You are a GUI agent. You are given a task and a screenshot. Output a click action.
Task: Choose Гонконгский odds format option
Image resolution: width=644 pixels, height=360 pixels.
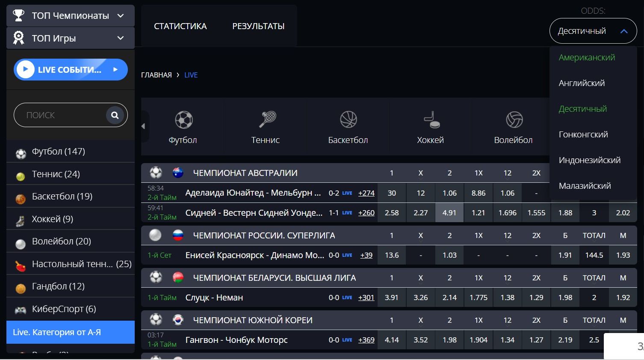583,134
